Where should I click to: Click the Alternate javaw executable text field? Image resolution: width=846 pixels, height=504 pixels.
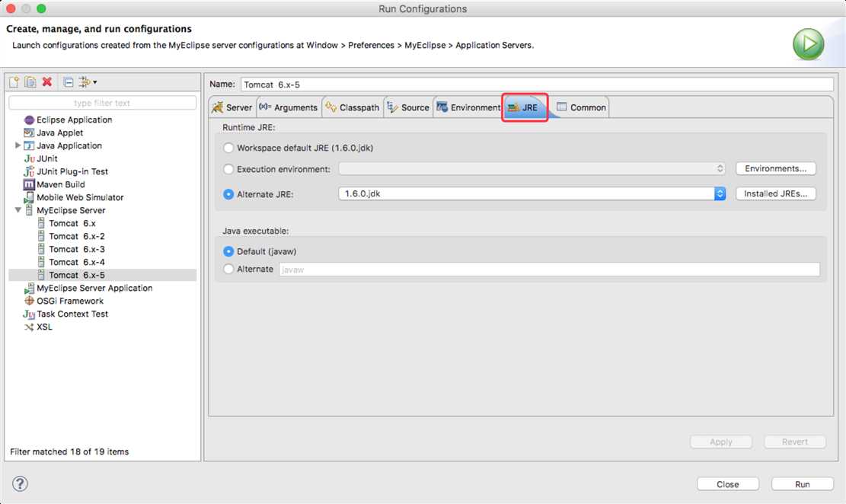pos(549,270)
